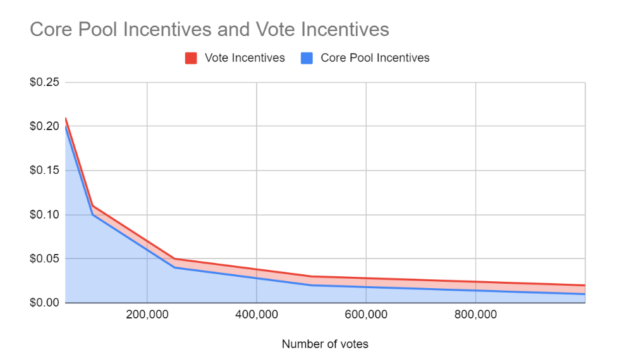
Task: Click the blue Core Pool Incentives legend swatch
Action: pyautogui.click(x=307, y=58)
